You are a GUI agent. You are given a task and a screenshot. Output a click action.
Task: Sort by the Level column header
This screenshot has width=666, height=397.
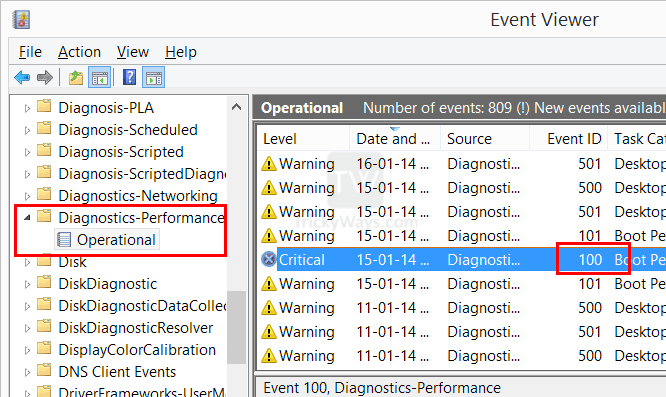(x=303, y=138)
